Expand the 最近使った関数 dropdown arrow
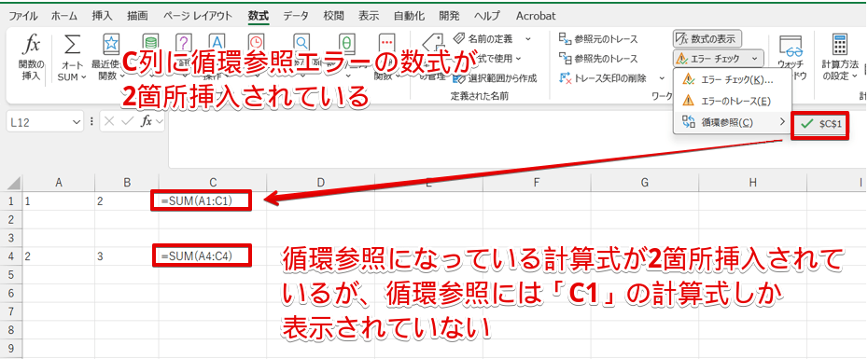 pos(121,76)
